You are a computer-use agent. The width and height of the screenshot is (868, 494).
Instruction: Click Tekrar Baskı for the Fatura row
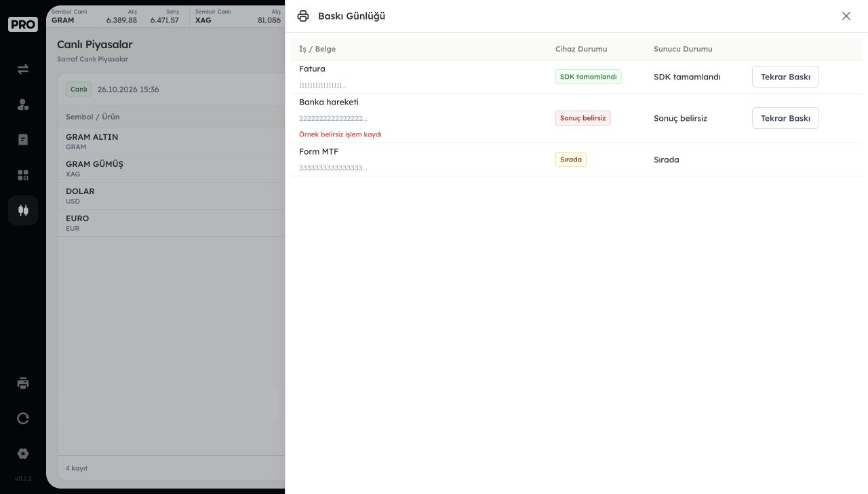(x=785, y=77)
